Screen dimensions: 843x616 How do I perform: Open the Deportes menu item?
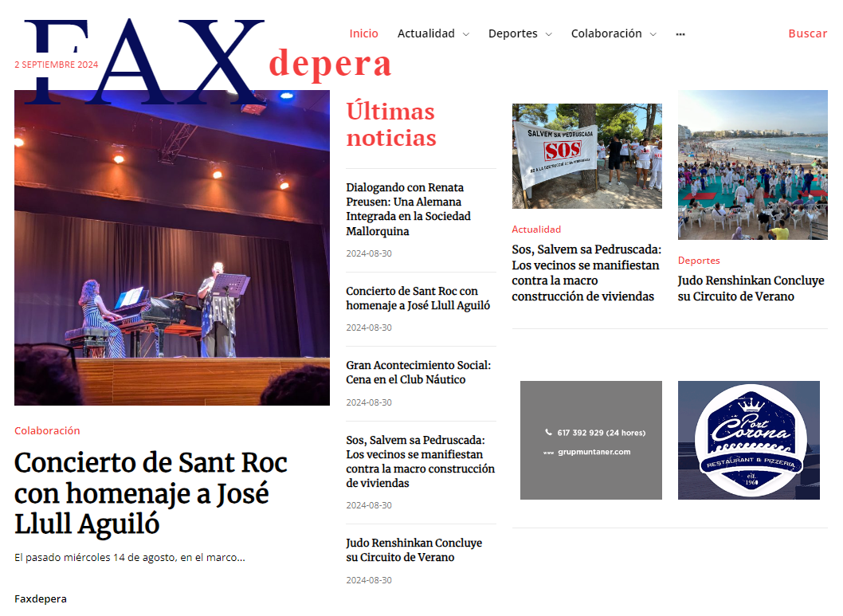coord(512,33)
